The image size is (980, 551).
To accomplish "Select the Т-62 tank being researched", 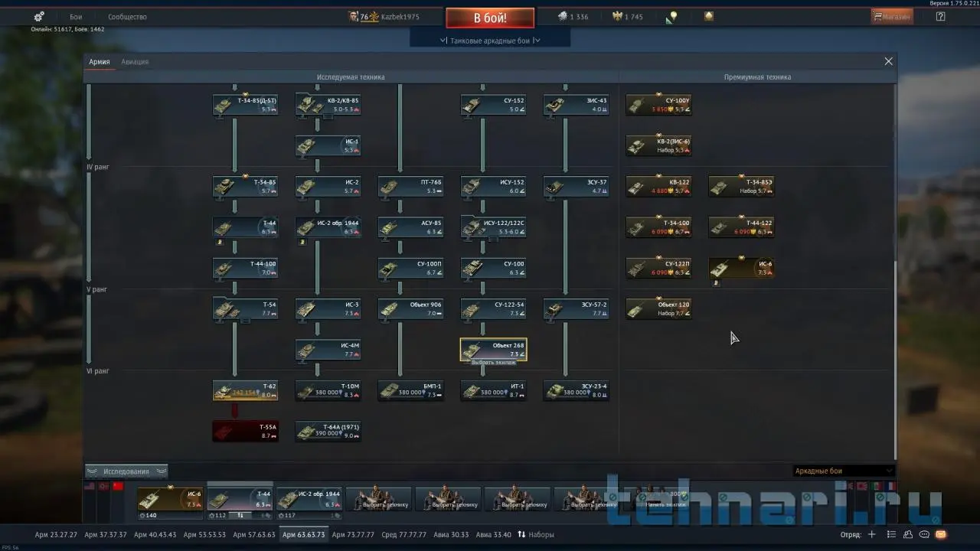I will tap(245, 390).
